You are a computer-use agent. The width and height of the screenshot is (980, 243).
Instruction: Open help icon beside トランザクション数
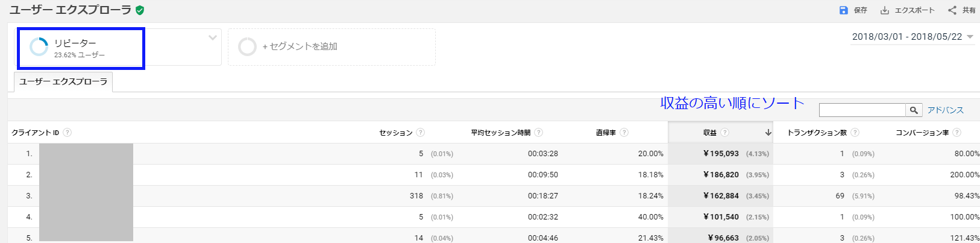tap(855, 133)
